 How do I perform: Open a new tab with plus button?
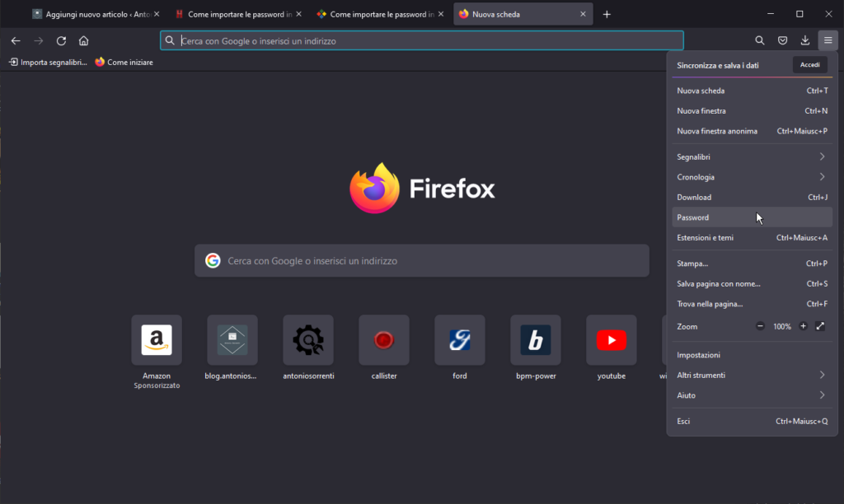point(607,15)
